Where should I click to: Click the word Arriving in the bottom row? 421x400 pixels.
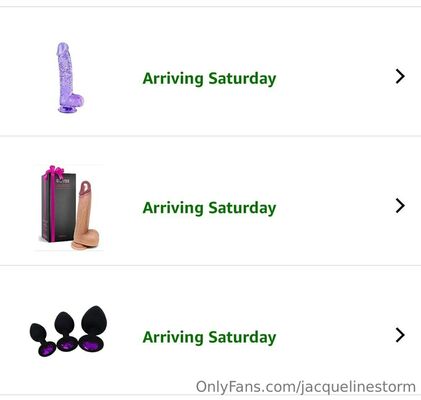[x=173, y=337]
